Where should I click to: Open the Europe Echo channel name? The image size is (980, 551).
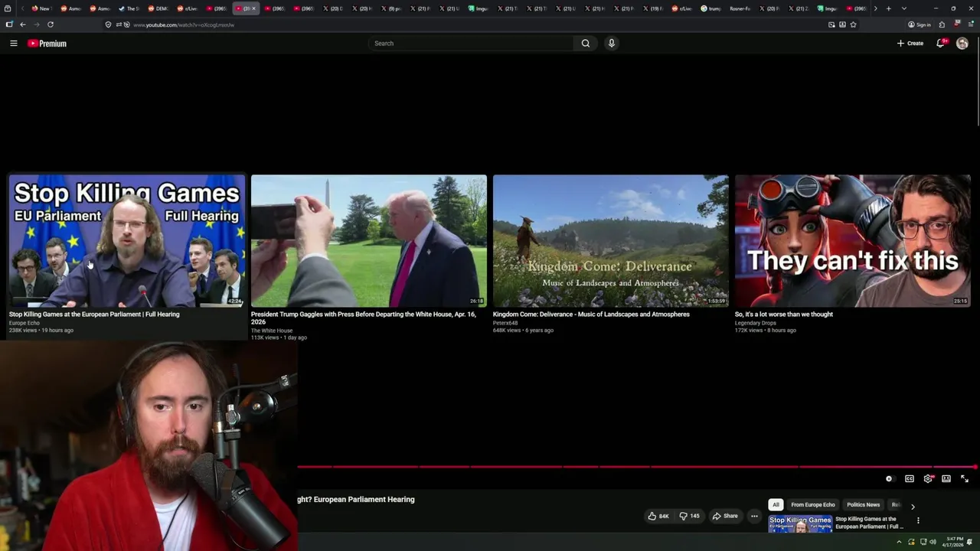tap(24, 323)
